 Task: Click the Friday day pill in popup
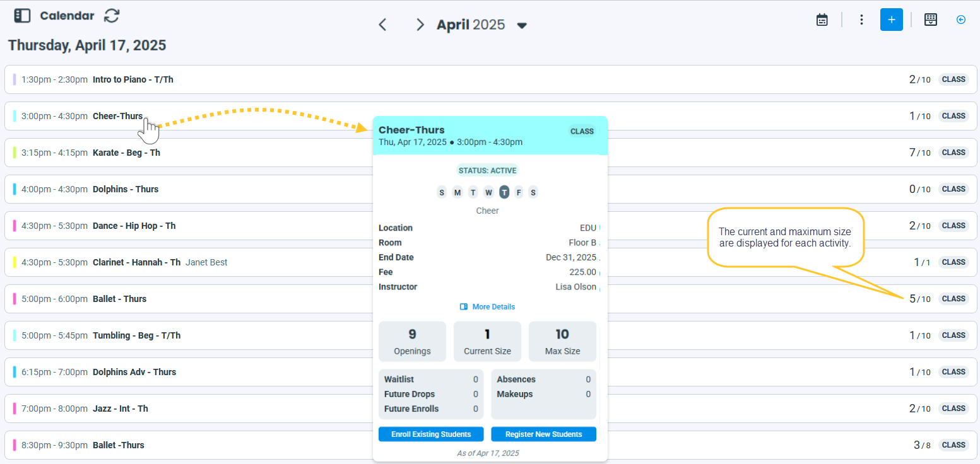coord(519,192)
